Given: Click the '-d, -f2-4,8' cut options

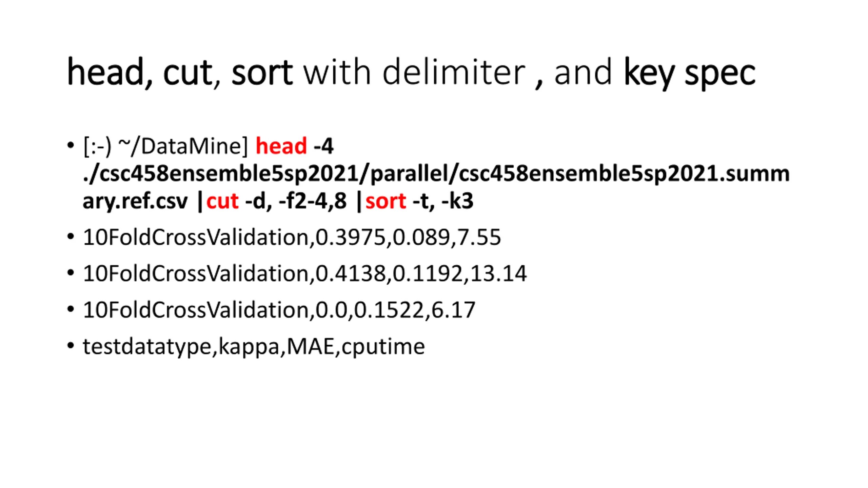Looking at the screenshot, I should [296, 201].
